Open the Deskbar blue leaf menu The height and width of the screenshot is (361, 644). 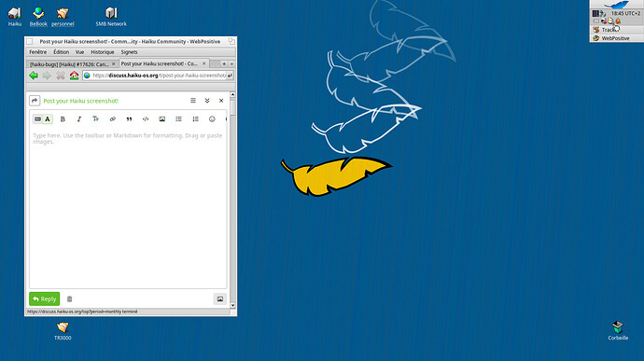(x=617, y=5)
